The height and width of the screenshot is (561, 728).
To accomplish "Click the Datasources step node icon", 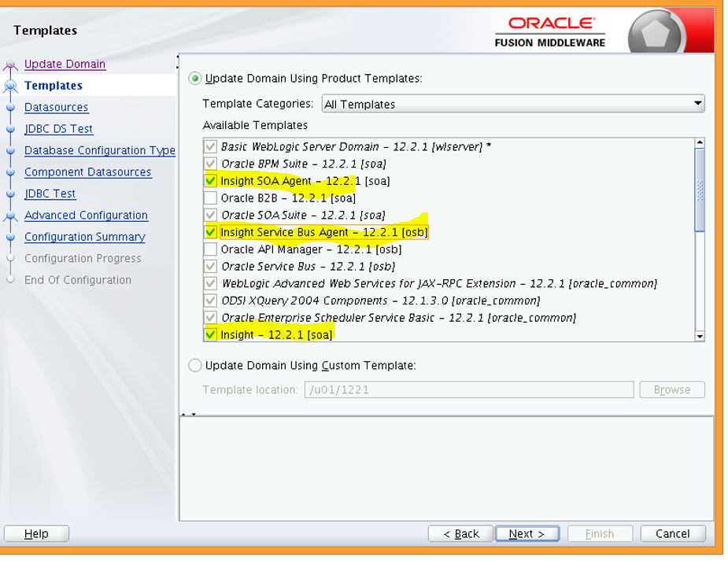I will tap(10, 107).
